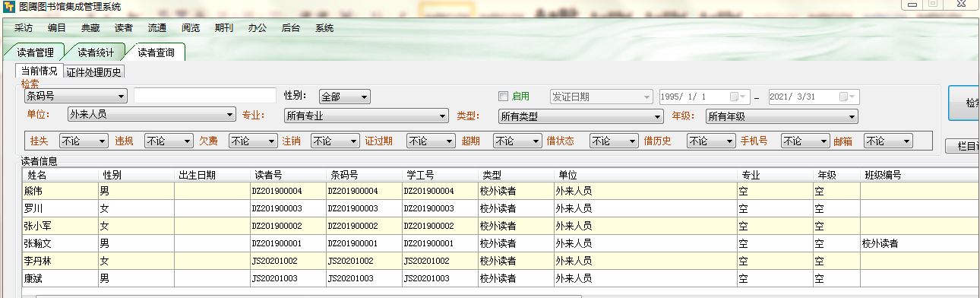Screen dimensions: 980x298
Task: Click the 学工号 column header
Action: pyautogui.click(x=441, y=175)
